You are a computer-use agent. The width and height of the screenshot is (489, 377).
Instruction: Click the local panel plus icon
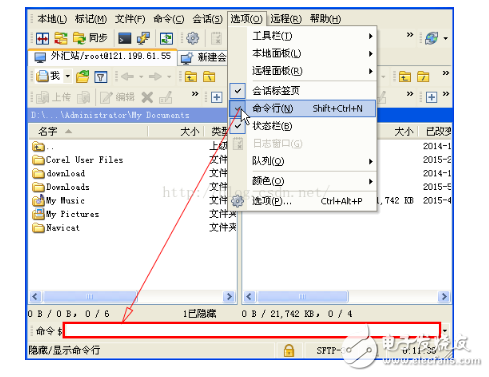tap(217, 97)
